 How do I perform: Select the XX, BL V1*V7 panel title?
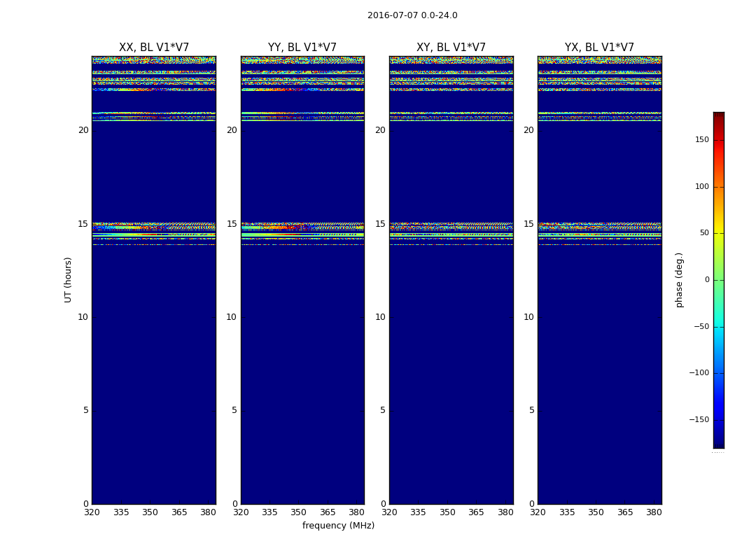tap(154, 48)
